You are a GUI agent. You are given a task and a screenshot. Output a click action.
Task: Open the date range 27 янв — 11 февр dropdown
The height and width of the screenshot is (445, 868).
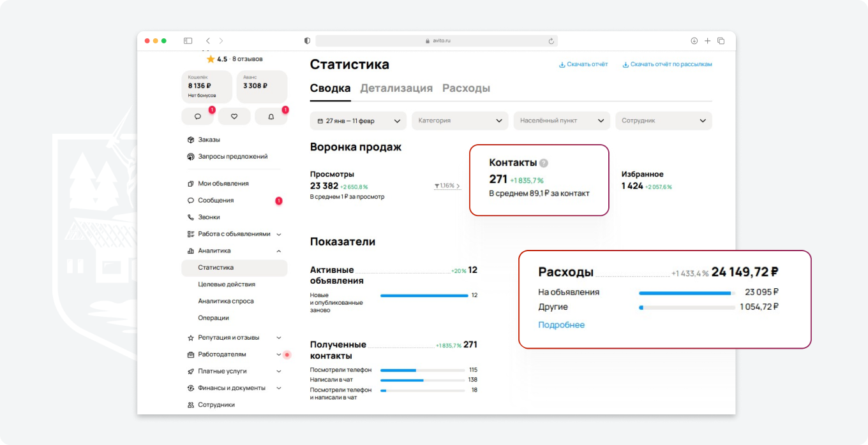(x=358, y=120)
